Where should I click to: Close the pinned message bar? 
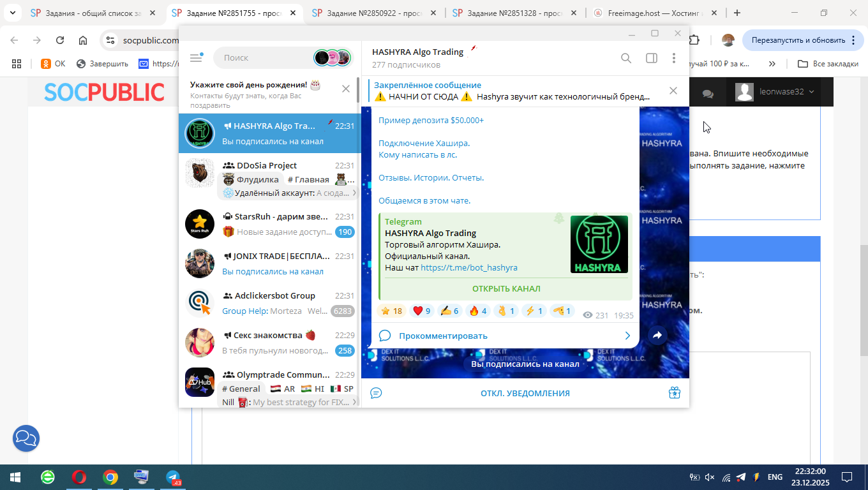coord(673,91)
